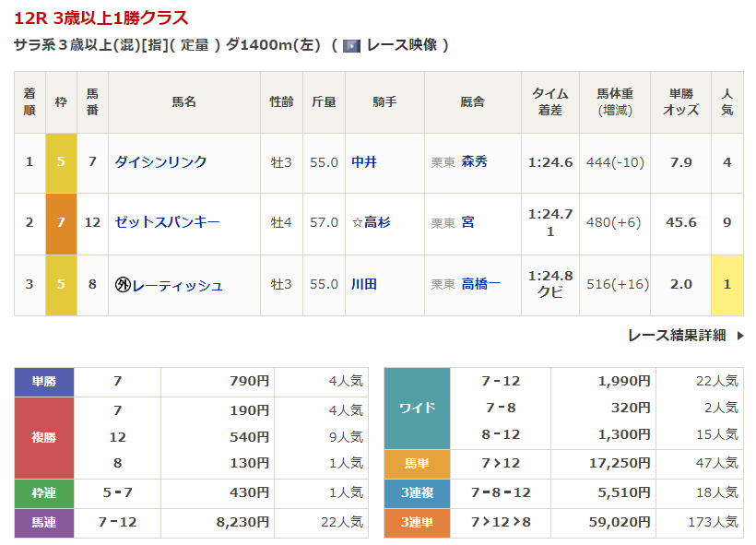Click the 5,510円 trio payout value
The height and width of the screenshot is (545, 756).
(624, 493)
